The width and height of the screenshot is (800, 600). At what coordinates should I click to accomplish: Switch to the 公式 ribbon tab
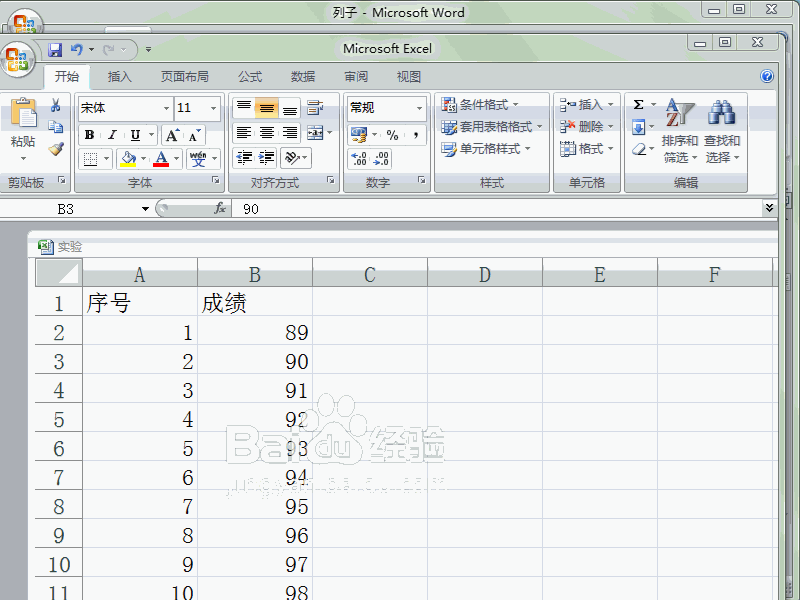pos(250,77)
